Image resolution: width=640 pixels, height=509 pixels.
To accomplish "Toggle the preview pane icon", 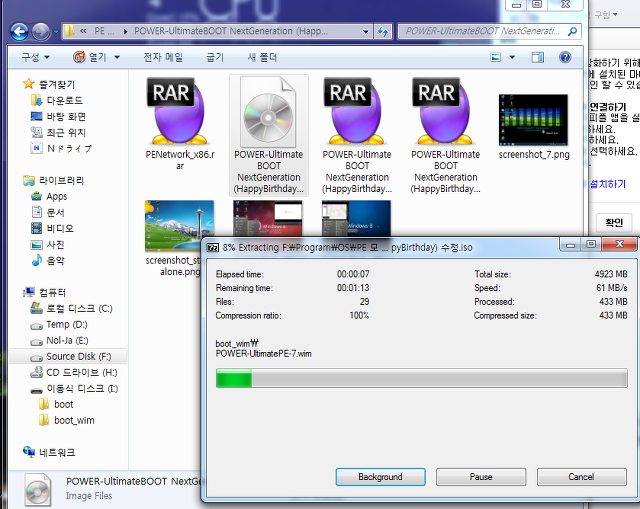I will point(538,57).
